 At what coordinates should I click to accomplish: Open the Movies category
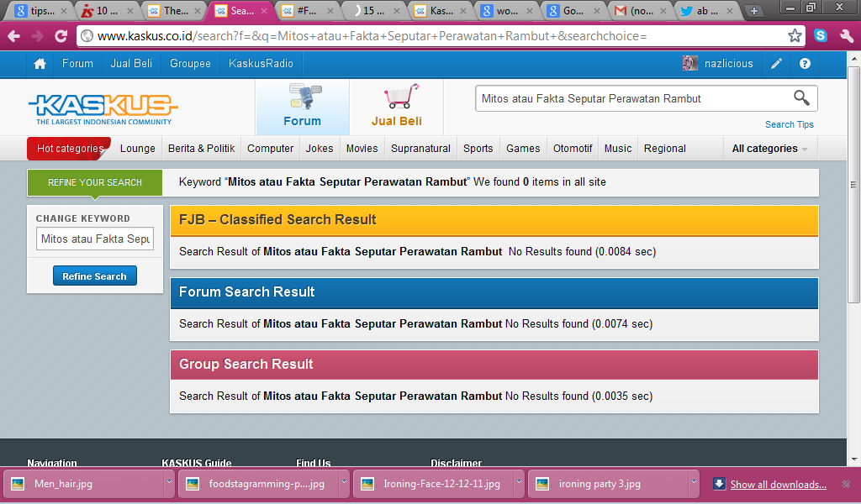[362, 149]
